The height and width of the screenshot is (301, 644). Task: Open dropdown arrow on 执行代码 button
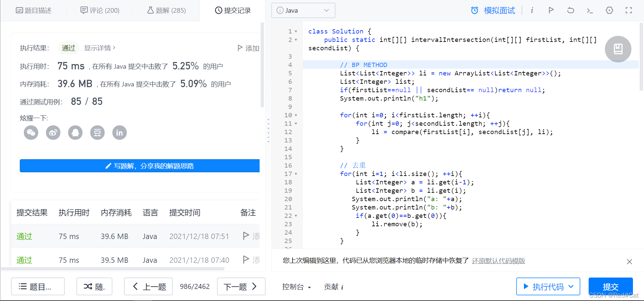point(571,287)
